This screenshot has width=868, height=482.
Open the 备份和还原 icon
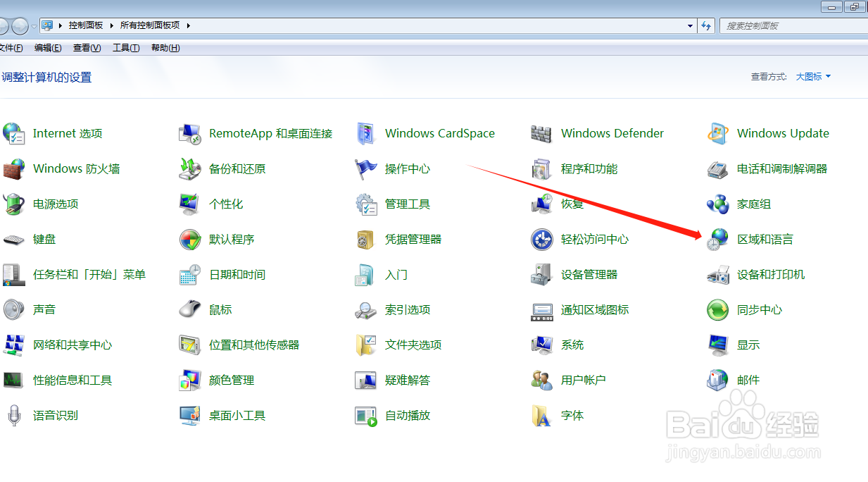pos(190,168)
